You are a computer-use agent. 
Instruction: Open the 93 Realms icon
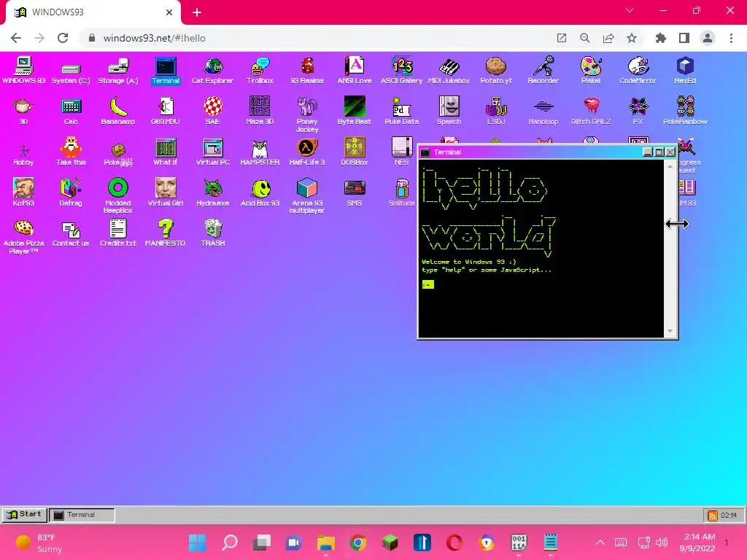pos(307,71)
